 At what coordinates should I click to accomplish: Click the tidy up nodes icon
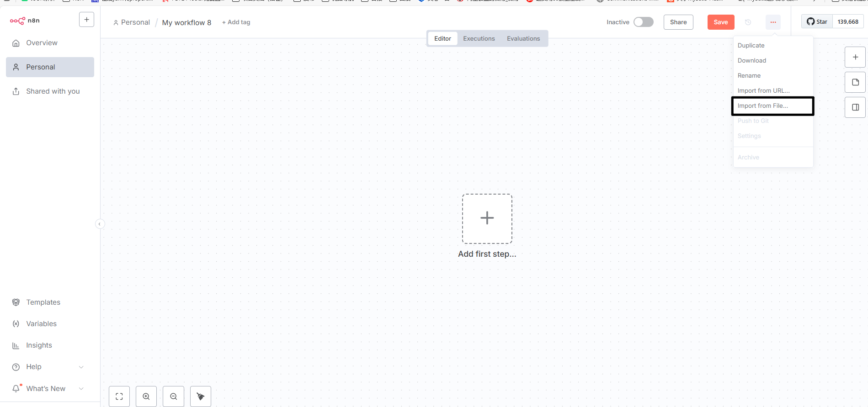click(201, 396)
